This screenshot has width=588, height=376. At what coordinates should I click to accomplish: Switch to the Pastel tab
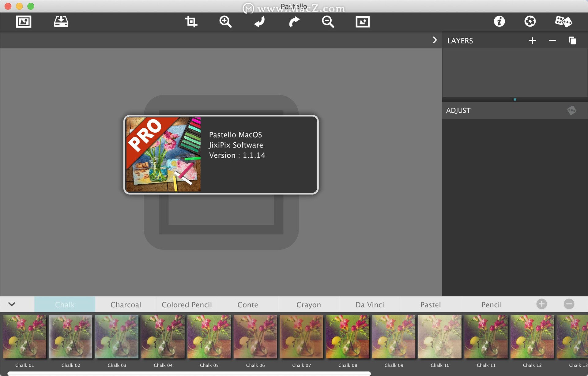click(x=430, y=304)
